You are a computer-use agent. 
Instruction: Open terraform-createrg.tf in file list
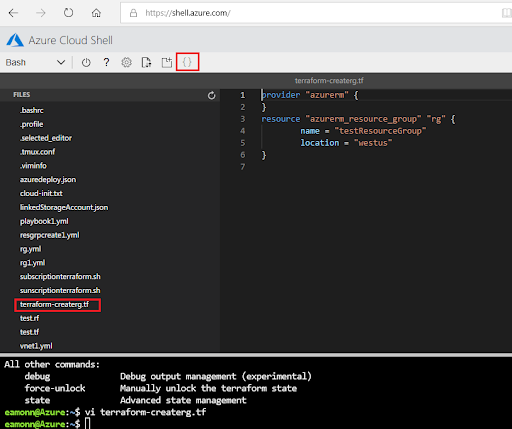pyautogui.click(x=54, y=304)
